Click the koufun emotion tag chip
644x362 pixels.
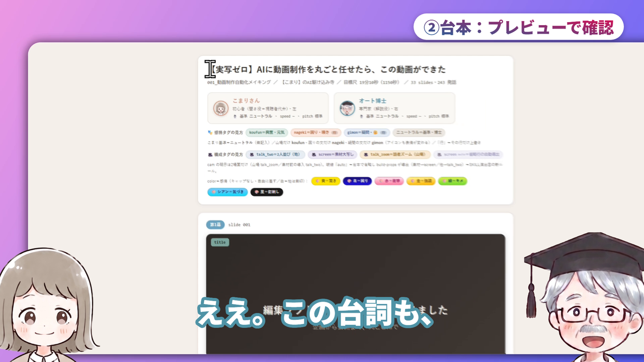pyautogui.click(x=267, y=133)
